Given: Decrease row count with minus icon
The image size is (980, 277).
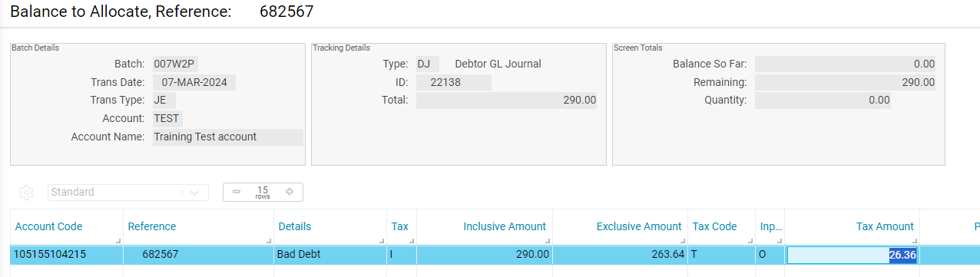Looking at the screenshot, I should click(237, 192).
